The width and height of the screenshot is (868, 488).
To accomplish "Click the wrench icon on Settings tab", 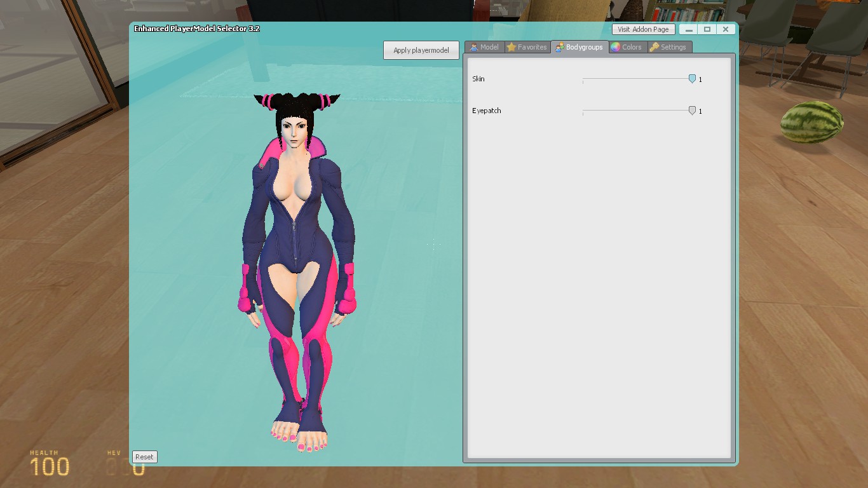I will click(x=654, y=47).
